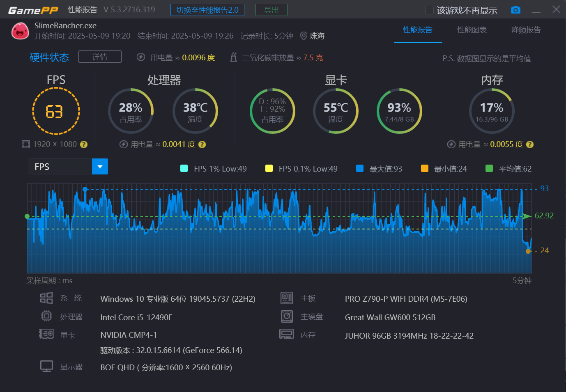Click the 显卡 graphics card icon
This screenshot has width=566, height=392.
click(46, 334)
